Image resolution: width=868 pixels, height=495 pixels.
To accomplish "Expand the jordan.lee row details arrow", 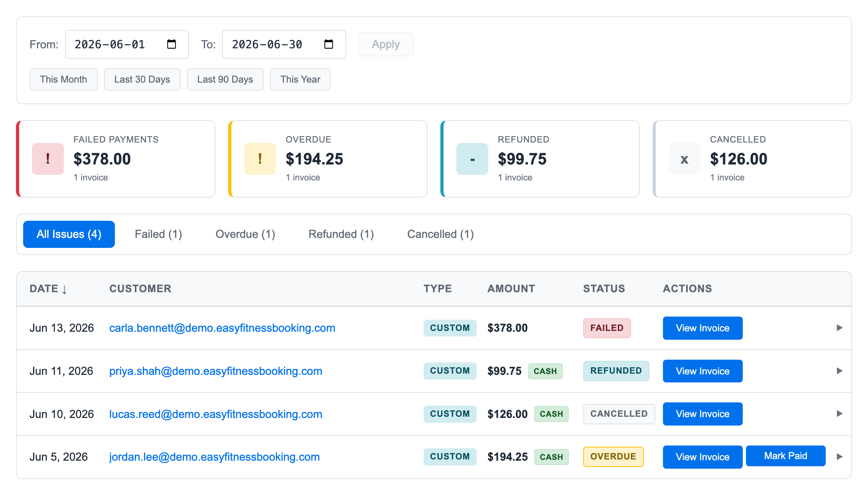I will [839, 457].
